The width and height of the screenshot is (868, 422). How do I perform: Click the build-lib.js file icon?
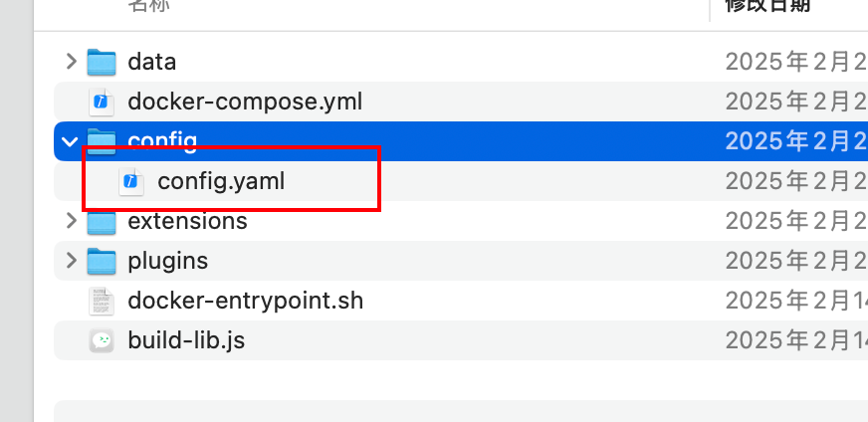(102, 340)
